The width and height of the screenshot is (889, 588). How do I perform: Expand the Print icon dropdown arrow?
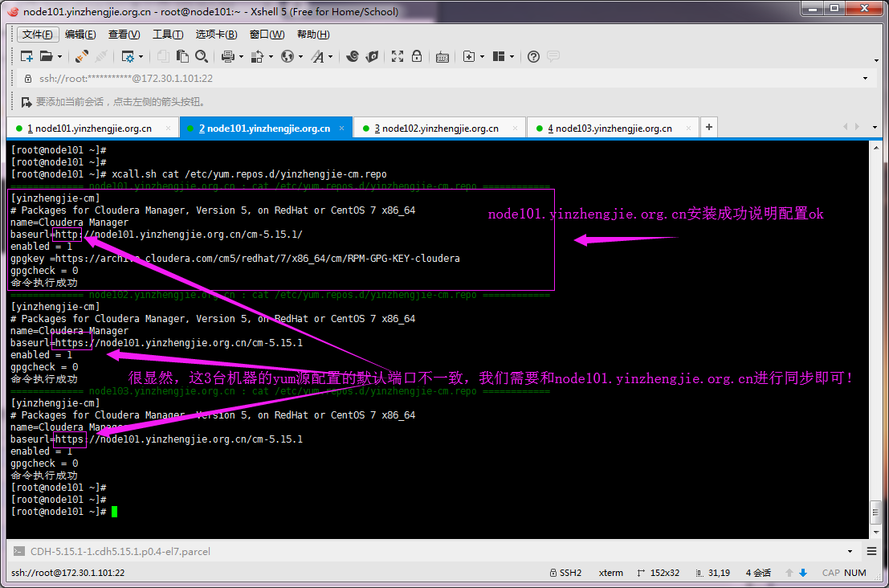pos(241,57)
